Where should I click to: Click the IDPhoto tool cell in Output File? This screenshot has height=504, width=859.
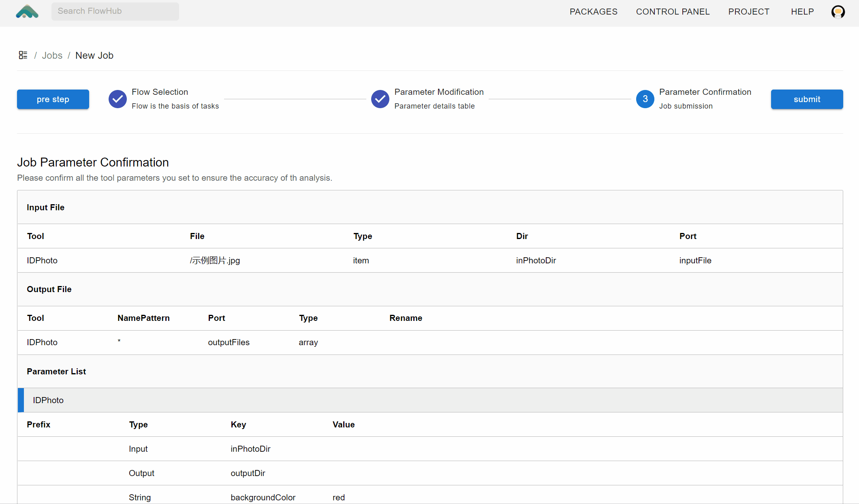point(42,342)
